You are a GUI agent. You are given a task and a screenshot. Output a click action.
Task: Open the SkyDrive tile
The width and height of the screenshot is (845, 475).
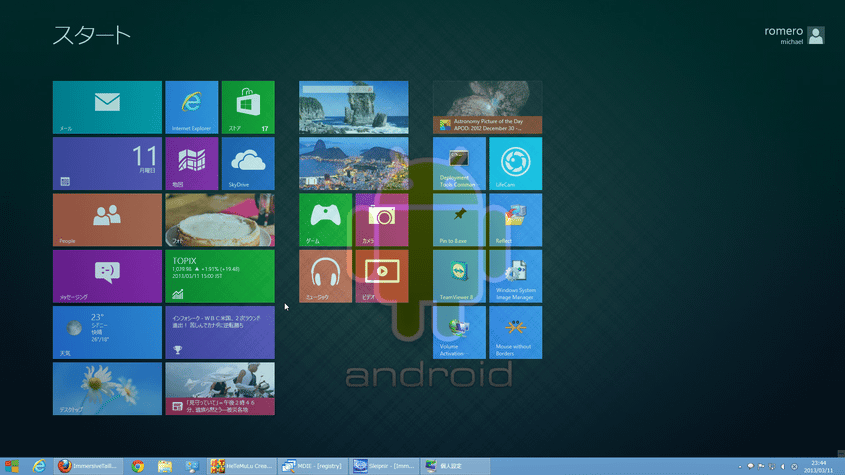(x=248, y=163)
